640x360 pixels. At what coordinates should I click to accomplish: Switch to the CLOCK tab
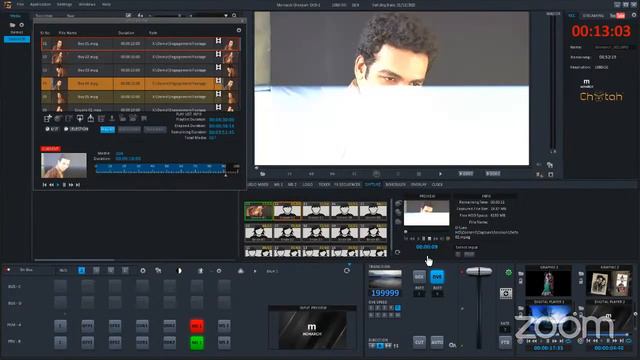[437, 184]
